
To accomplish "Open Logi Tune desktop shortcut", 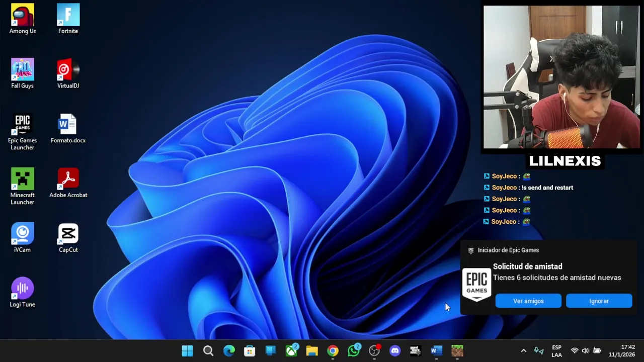I will point(22,293).
